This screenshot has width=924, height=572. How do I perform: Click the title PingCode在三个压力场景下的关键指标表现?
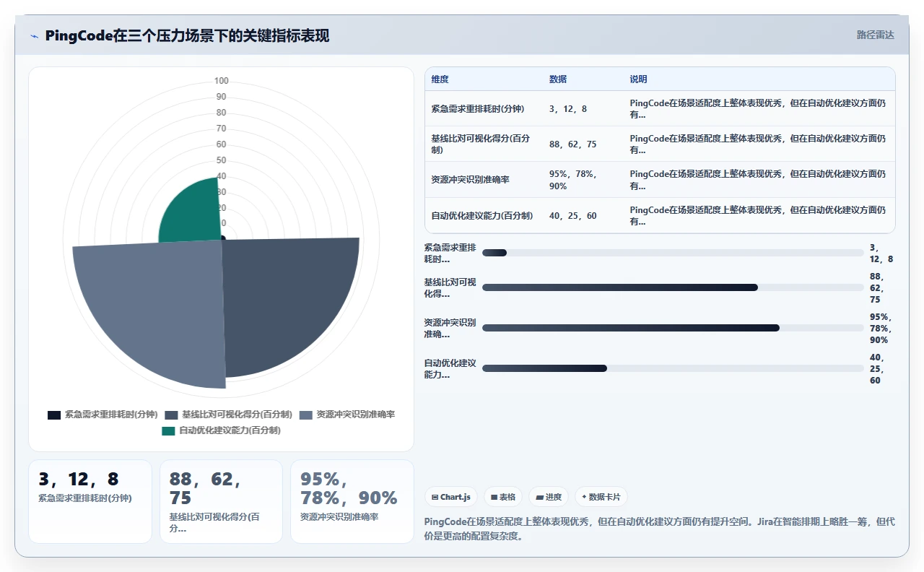coord(187,35)
